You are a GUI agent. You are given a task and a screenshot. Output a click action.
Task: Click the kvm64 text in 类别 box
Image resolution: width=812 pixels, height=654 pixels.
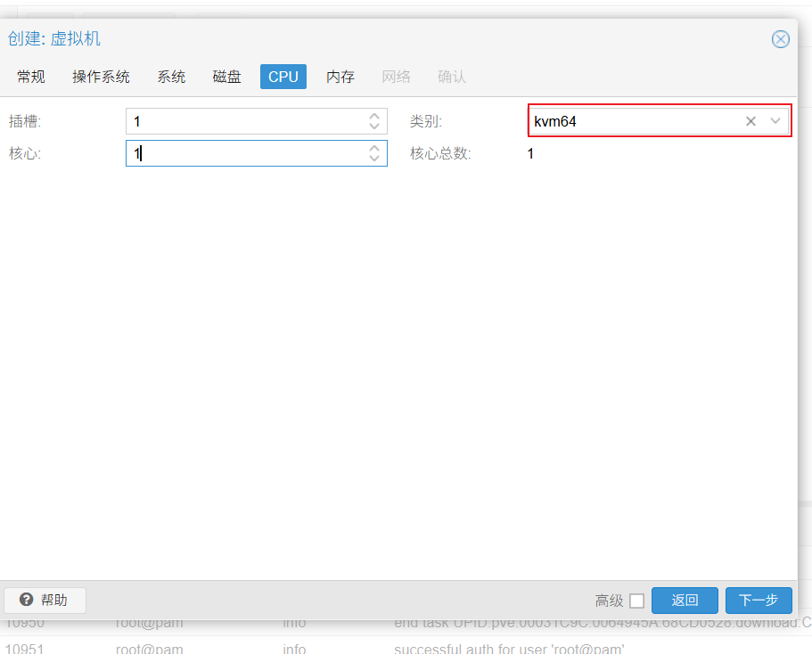555,121
